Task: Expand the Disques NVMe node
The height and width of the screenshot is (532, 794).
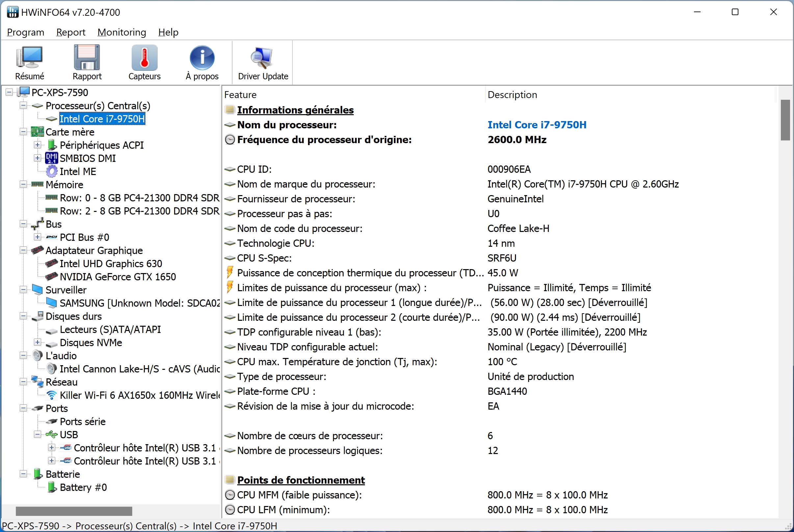Action: click(38, 342)
